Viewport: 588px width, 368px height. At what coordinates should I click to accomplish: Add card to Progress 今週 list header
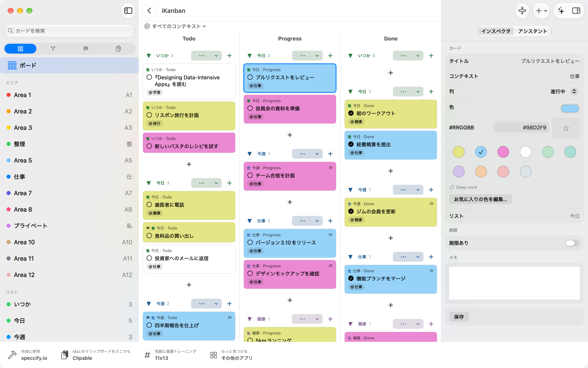[330, 154]
